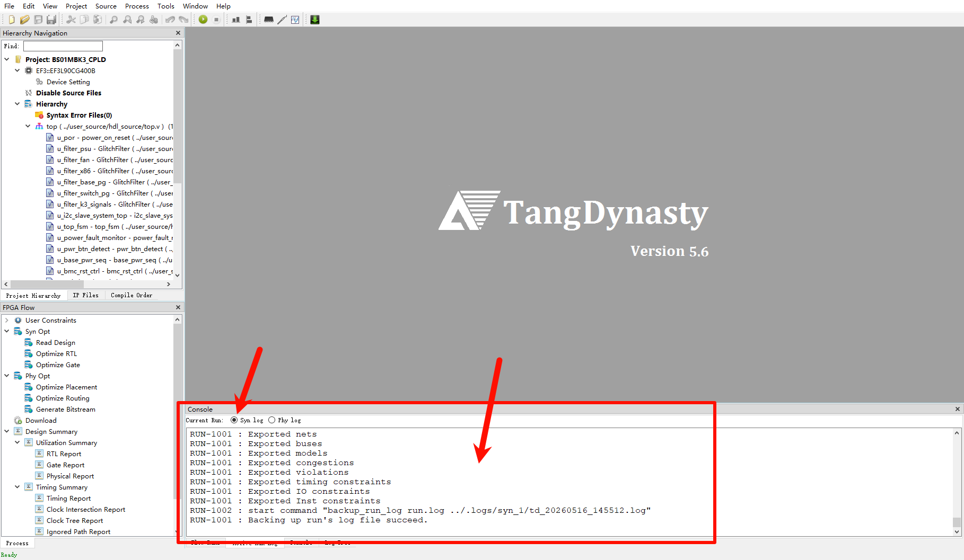Collapse the Design Summary node
Screen dimensions: 964x560
tap(7, 431)
